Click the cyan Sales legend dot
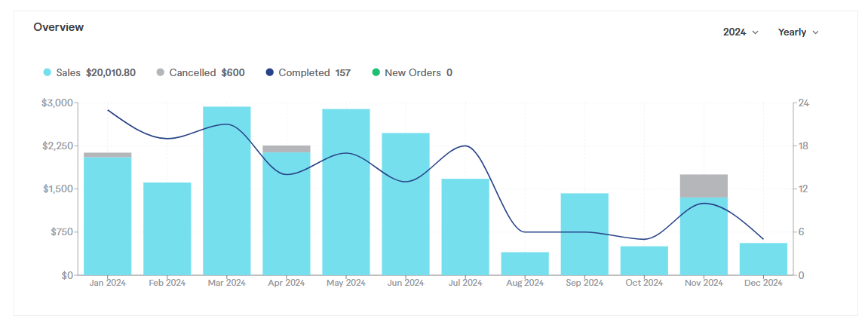 pos(48,73)
